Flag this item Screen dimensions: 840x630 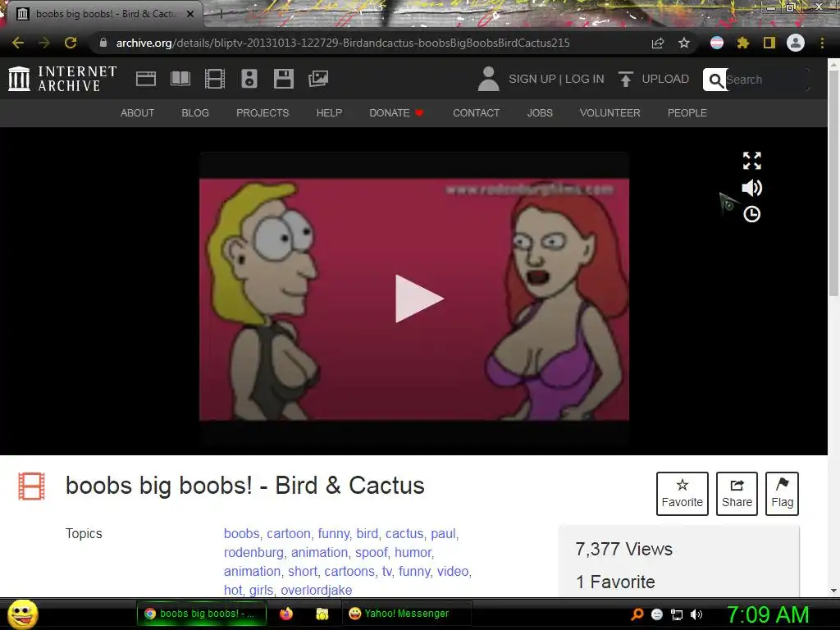point(782,493)
